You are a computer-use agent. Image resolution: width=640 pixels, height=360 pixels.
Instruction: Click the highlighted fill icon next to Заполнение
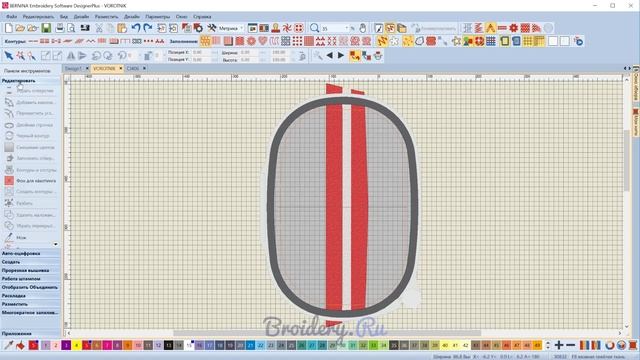[x=205, y=41]
